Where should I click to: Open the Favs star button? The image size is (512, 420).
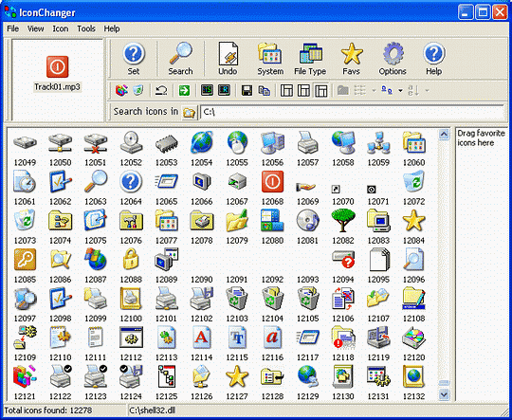tap(352, 60)
